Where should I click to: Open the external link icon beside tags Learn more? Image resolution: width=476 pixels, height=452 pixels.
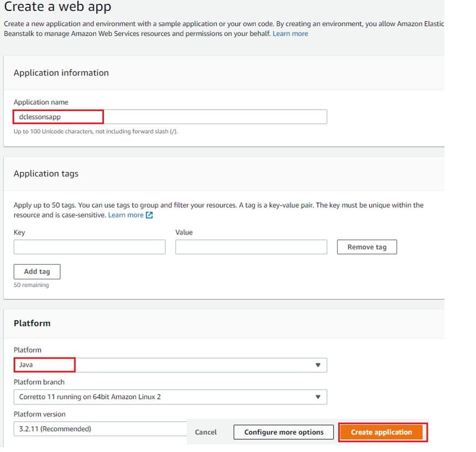tap(149, 215)
